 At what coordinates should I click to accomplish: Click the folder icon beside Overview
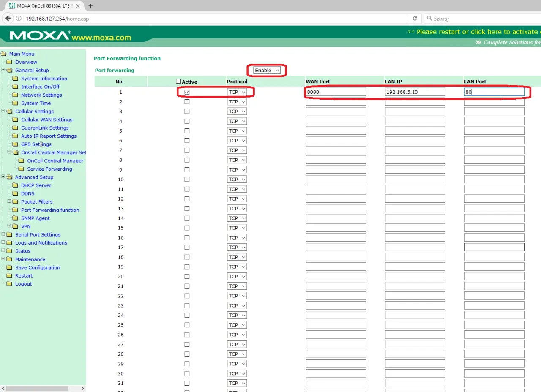click(9, 62)
